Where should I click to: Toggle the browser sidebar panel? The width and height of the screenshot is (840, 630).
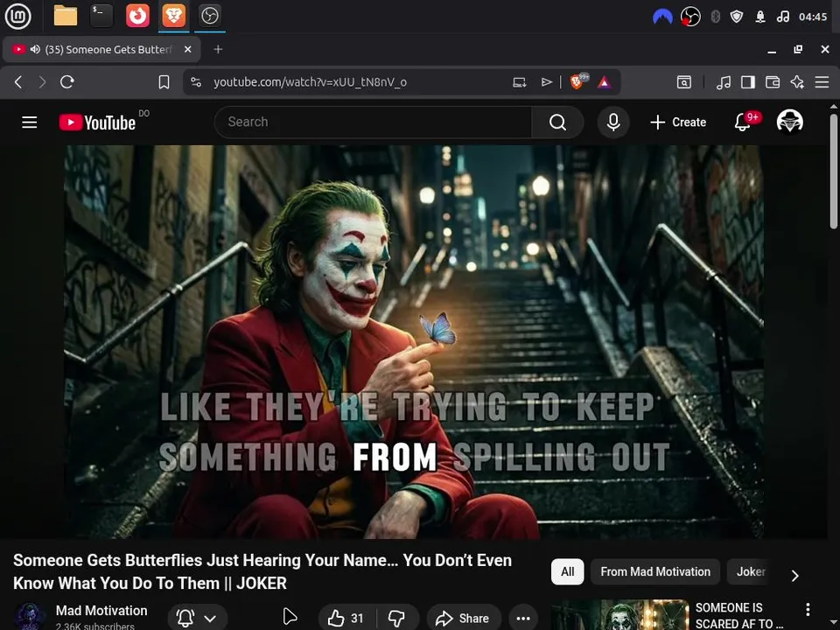click(748, 82)
